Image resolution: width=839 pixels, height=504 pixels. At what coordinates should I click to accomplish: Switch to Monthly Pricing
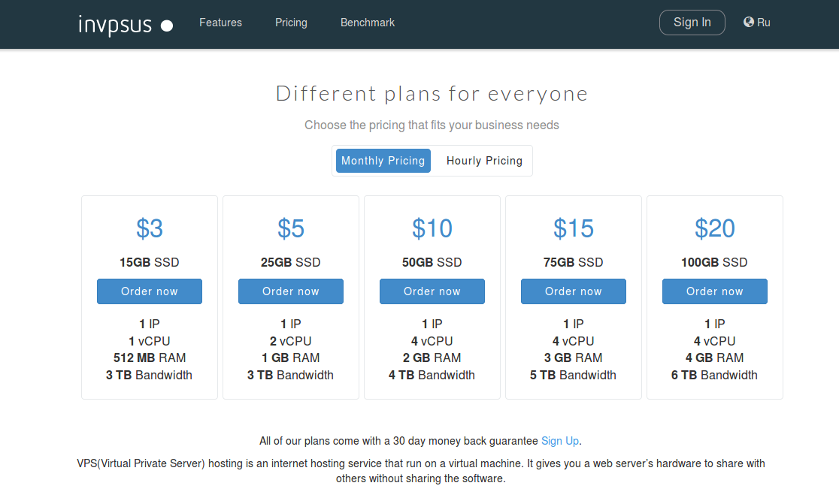click(383, 161)
